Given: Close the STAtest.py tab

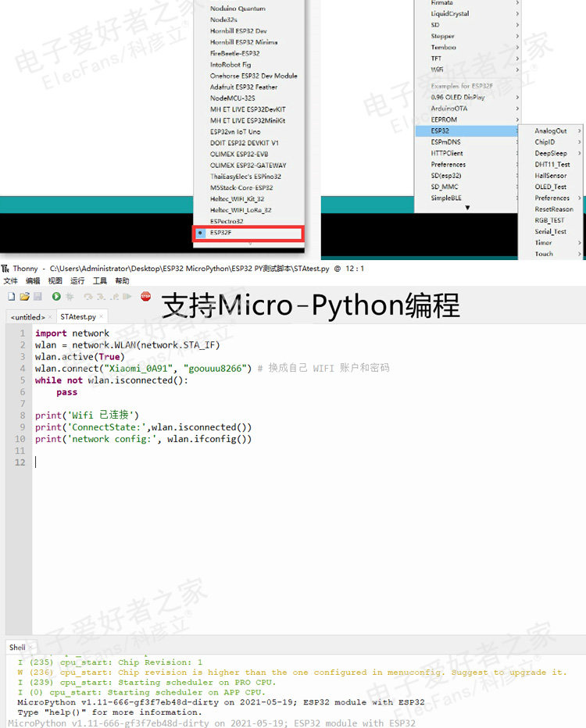Looking at the screenshot, I should [102, 316].
